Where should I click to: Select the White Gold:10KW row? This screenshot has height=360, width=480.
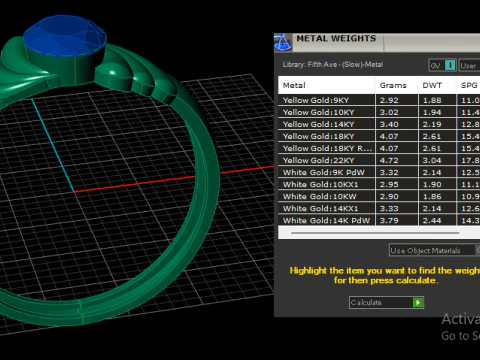point(379,196)
